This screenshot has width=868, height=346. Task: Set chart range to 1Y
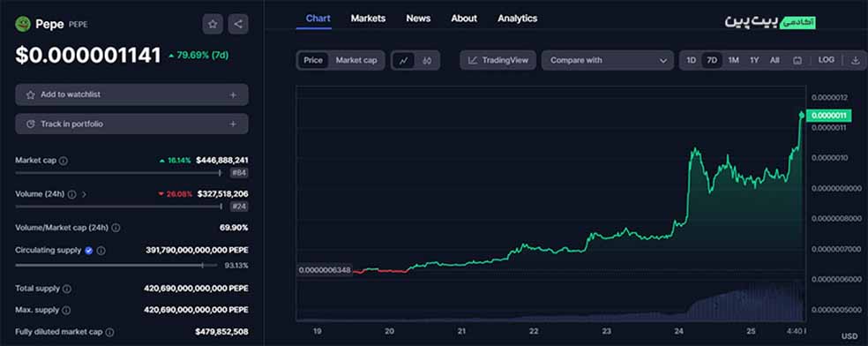point(754,60)
